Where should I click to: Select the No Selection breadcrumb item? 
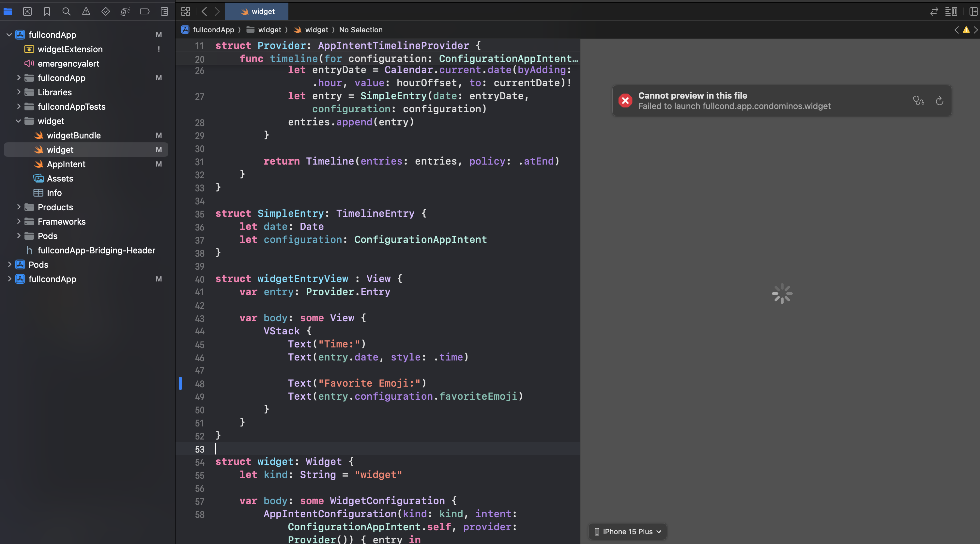coord(360,30)
